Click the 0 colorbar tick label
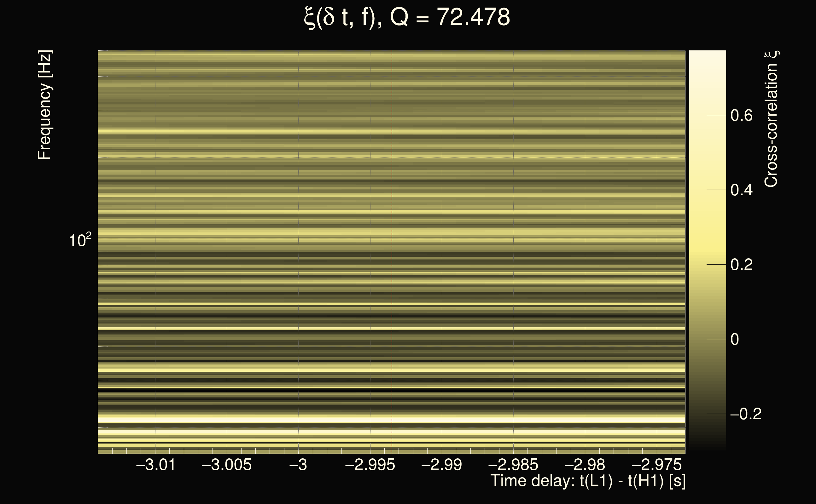816x504 pixels. pos(735,339)
